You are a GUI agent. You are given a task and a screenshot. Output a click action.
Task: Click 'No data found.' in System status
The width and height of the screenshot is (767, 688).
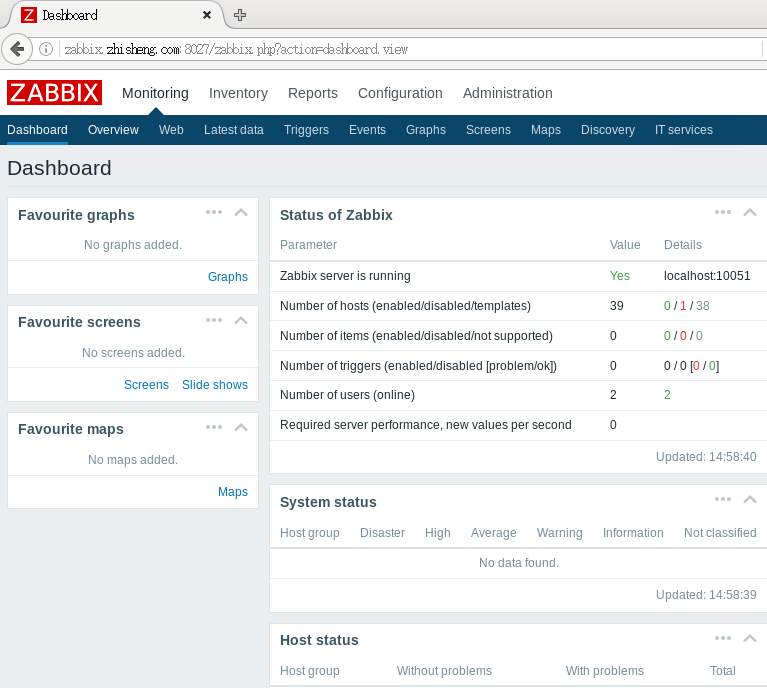coord(519,563)
